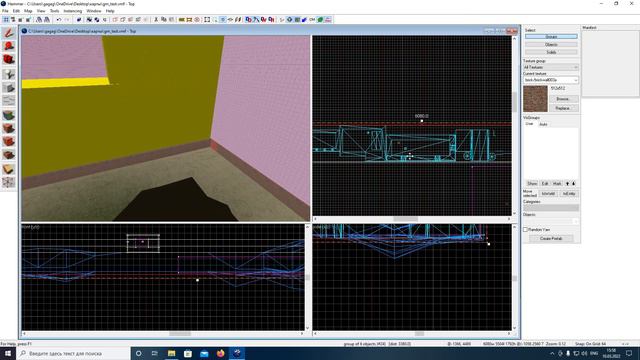Screen dimensions: 640x360
Task: Click the toWorld button
Action: pyautogui.click(x=548, y=193)
